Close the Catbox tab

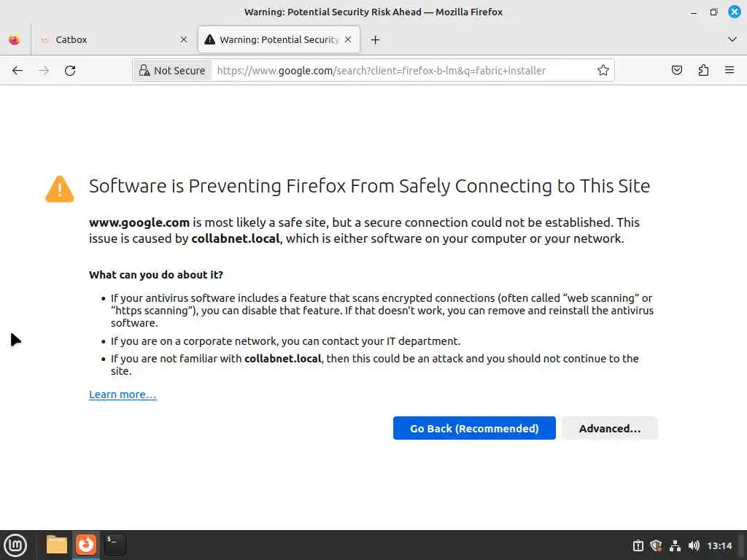click(184, 40)
